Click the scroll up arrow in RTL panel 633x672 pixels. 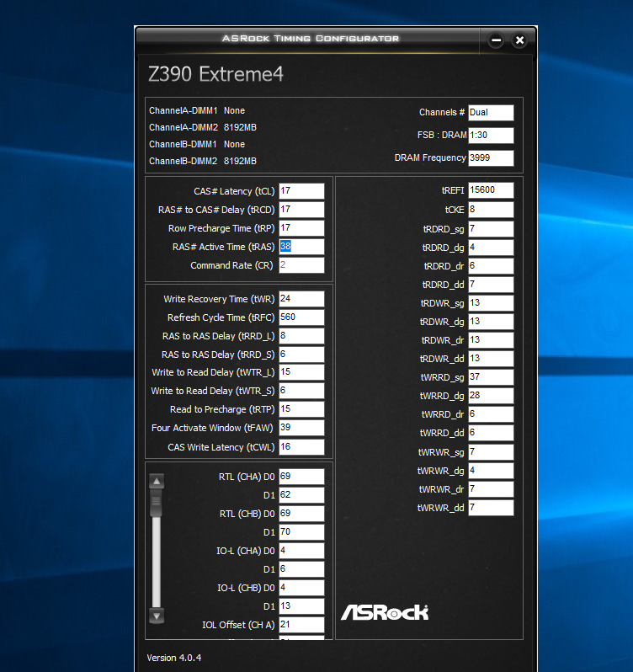(157, 482)
